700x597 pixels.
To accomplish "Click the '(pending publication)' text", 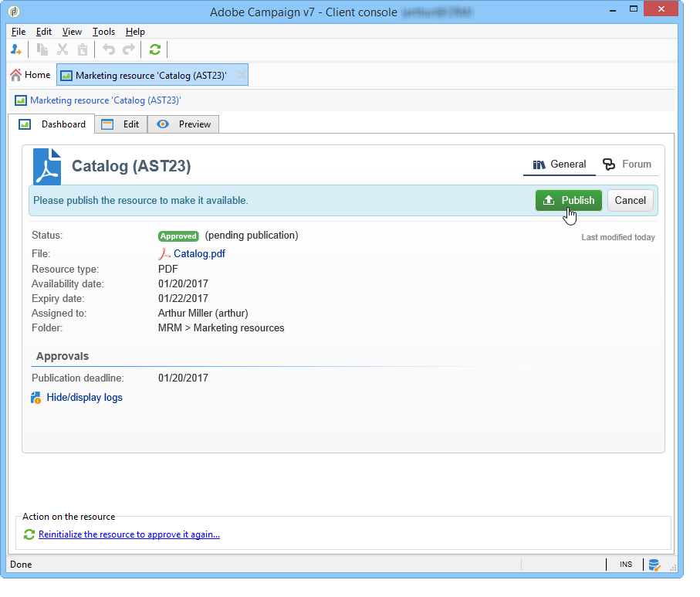I will [252, 236].
